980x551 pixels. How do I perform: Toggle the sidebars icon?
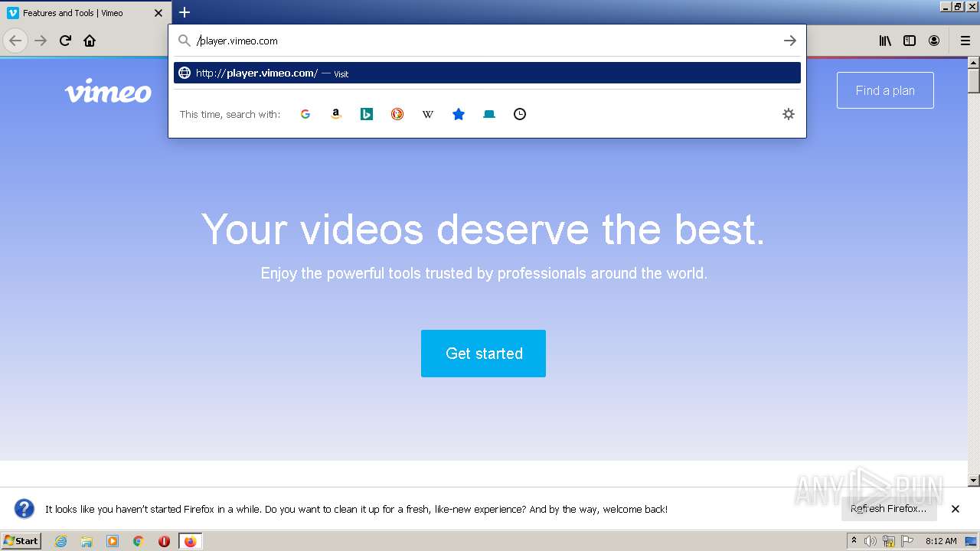910,41
